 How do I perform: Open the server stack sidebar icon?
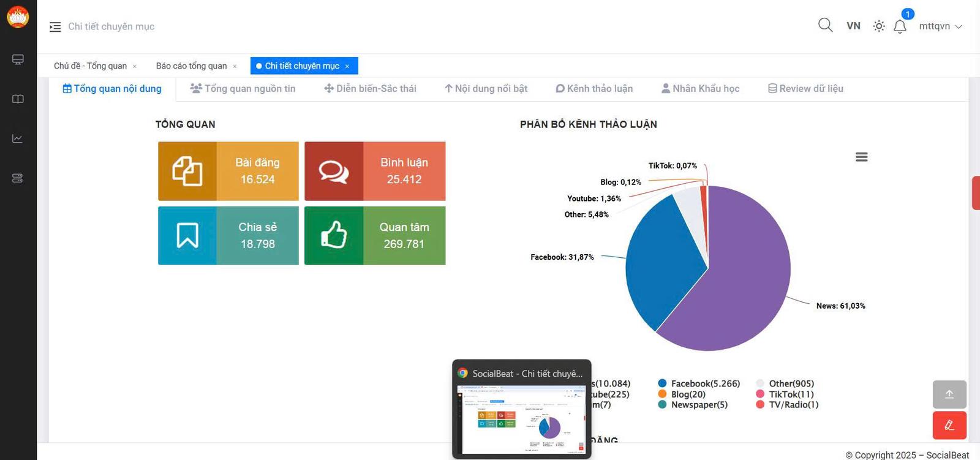18,178
